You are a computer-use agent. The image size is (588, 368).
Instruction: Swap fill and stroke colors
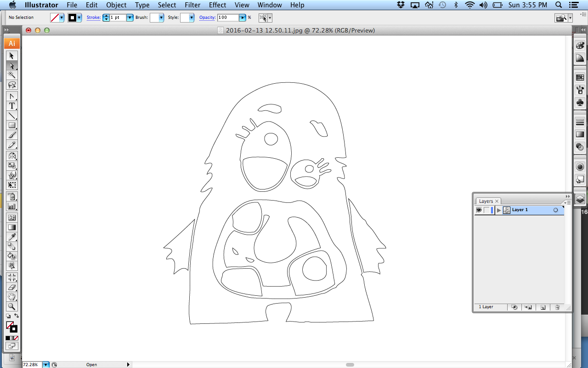pos(17,316)
